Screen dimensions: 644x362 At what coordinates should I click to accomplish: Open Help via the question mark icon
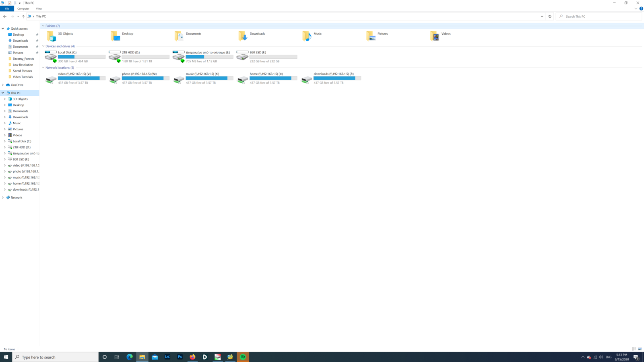coord(641,8)
